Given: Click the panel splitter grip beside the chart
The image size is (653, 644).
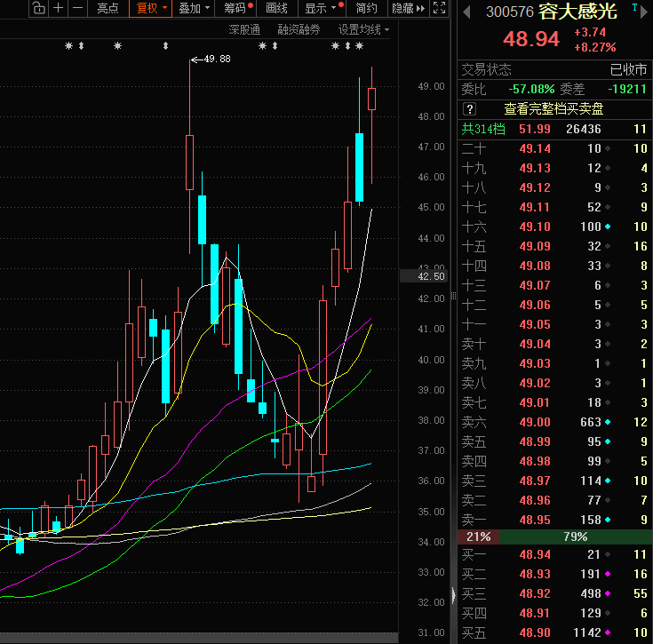Looking at the screenshot, I should [453, 296].
